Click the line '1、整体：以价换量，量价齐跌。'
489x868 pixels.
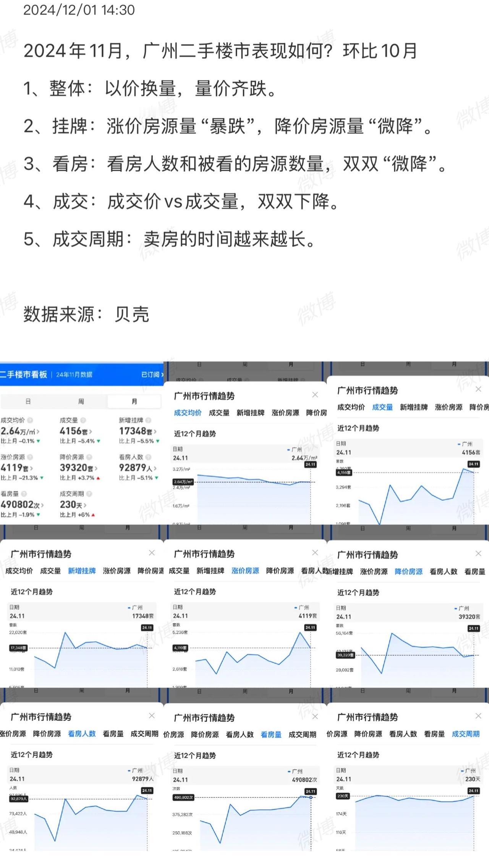pyautogui.click(x=150, y=89)
